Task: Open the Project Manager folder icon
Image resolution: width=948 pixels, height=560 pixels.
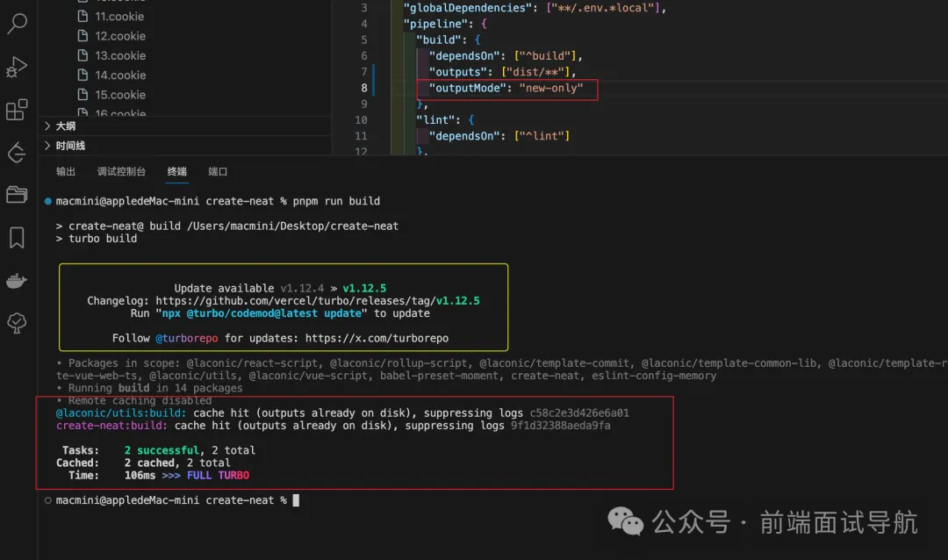Action: [x=17, y=194]
